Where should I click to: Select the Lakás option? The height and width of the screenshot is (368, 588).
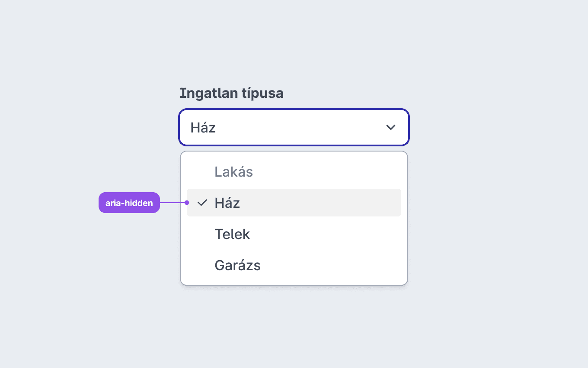coord(294,171)
